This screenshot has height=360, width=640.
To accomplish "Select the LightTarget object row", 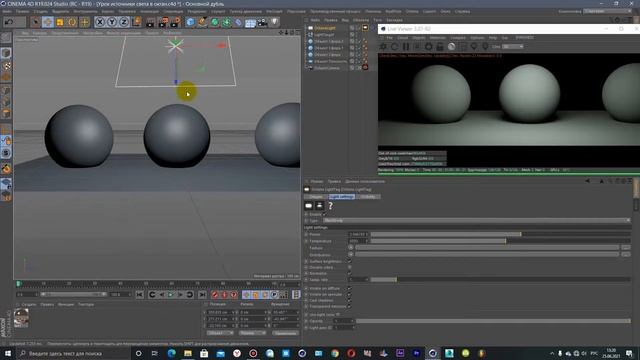I will [324, 35].
